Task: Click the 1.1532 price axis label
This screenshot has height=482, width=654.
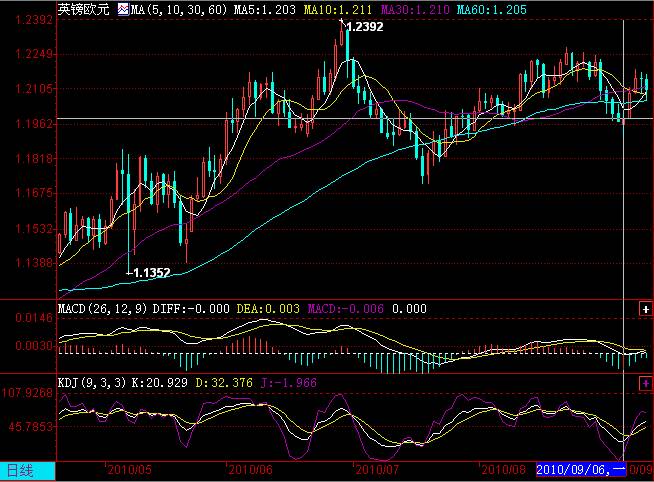Action: coord(34,228)
